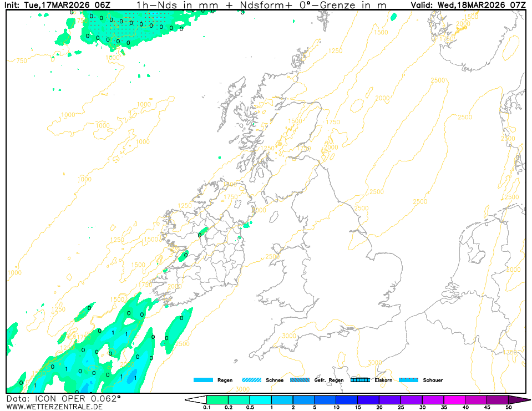Select the cyan 0.5–1 mm color band
This screenshot has height=411, width=532.
(x=260, y=399)
